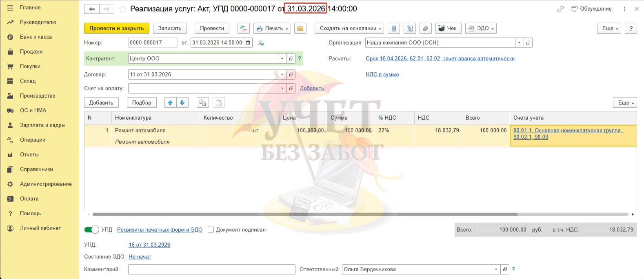Open calendar picker next to document date
644x279 pixels.
(x=248, y=42)
